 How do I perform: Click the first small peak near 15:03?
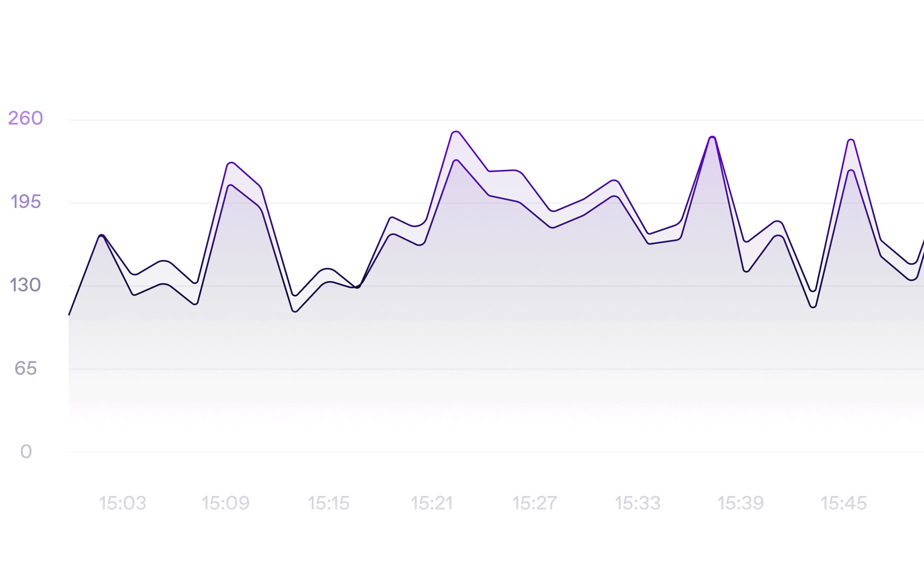tap(102, 237)
